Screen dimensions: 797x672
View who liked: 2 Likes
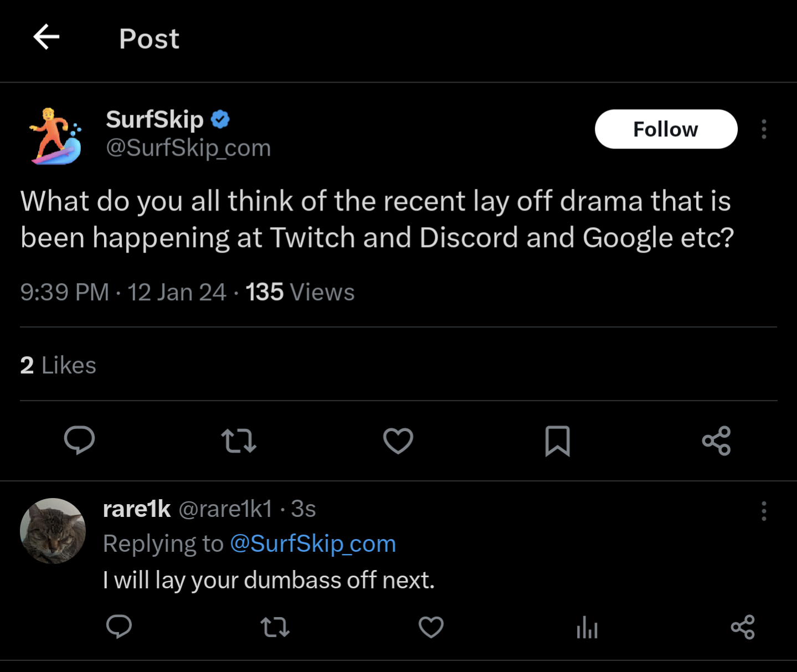[58, 365]
